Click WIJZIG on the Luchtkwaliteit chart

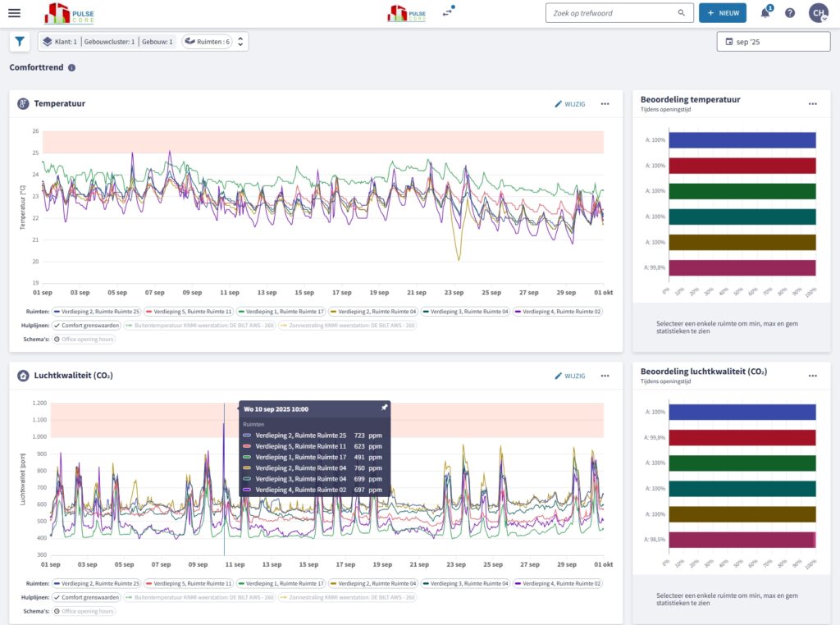click(570, 376)
